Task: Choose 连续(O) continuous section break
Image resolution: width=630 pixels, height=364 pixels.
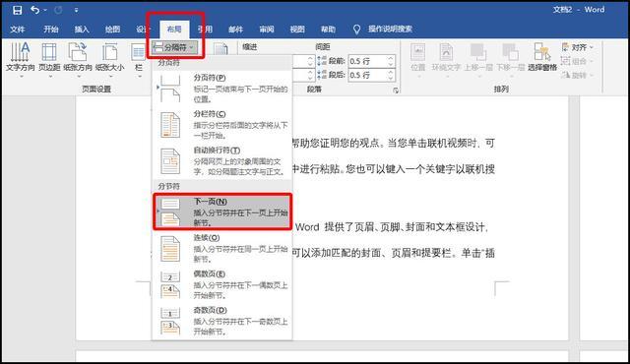Action: [222, 249]
